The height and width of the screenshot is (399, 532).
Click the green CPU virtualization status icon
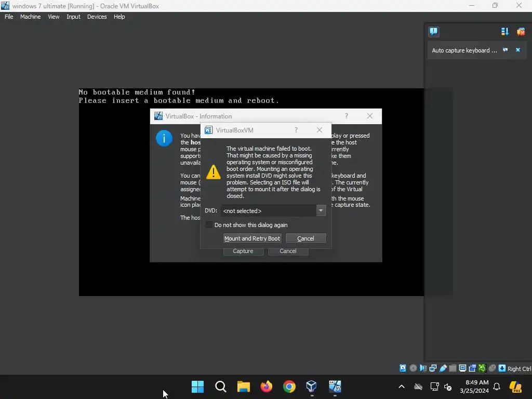(x=482, y=368)
